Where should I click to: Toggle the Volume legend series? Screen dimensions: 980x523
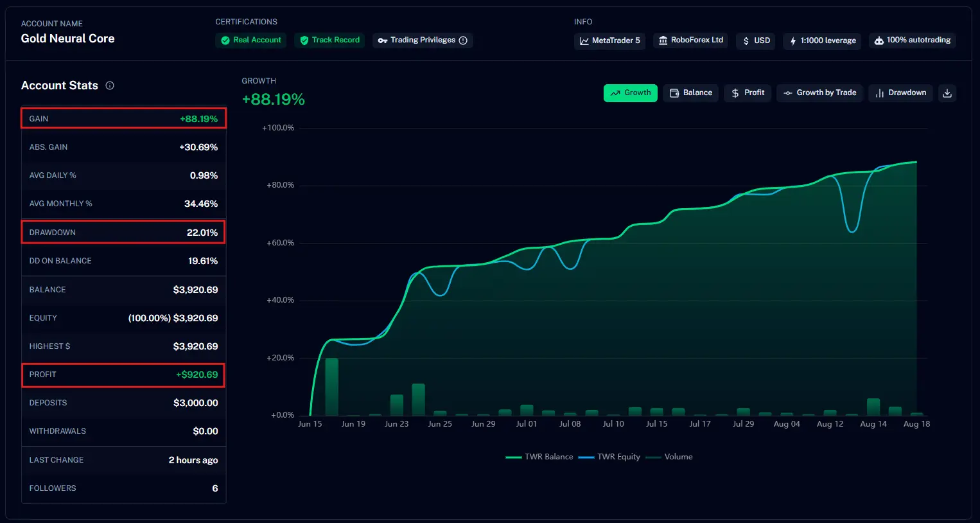point(669,457)
